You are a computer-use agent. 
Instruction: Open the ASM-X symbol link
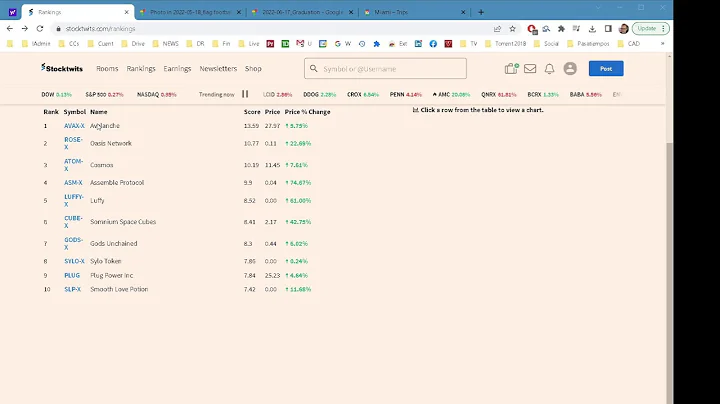[73, 183]
